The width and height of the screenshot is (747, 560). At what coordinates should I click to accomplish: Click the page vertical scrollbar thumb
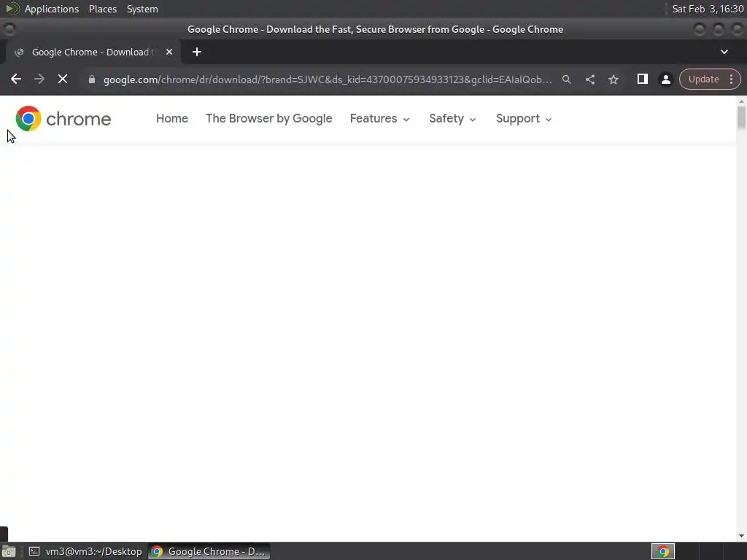click(x=741, y=117)
